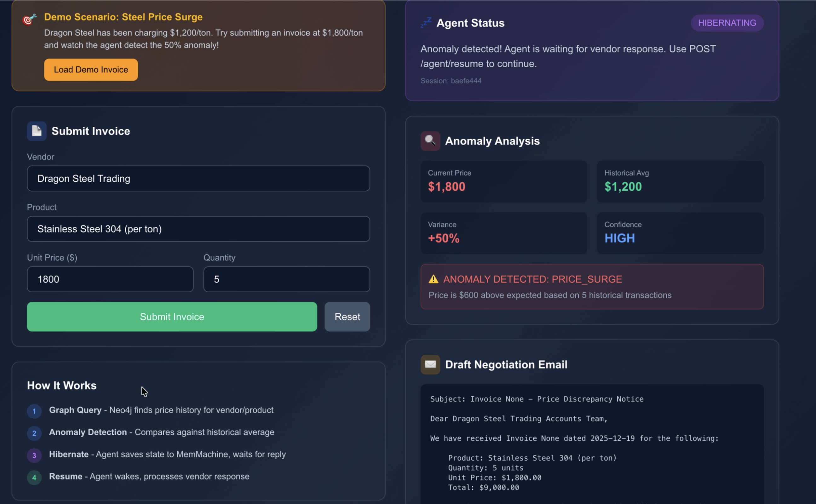Select the Unit Price field showing 1800
Image resolution: width=816 pixels, height=504 pixels.
tap(110, 279)
